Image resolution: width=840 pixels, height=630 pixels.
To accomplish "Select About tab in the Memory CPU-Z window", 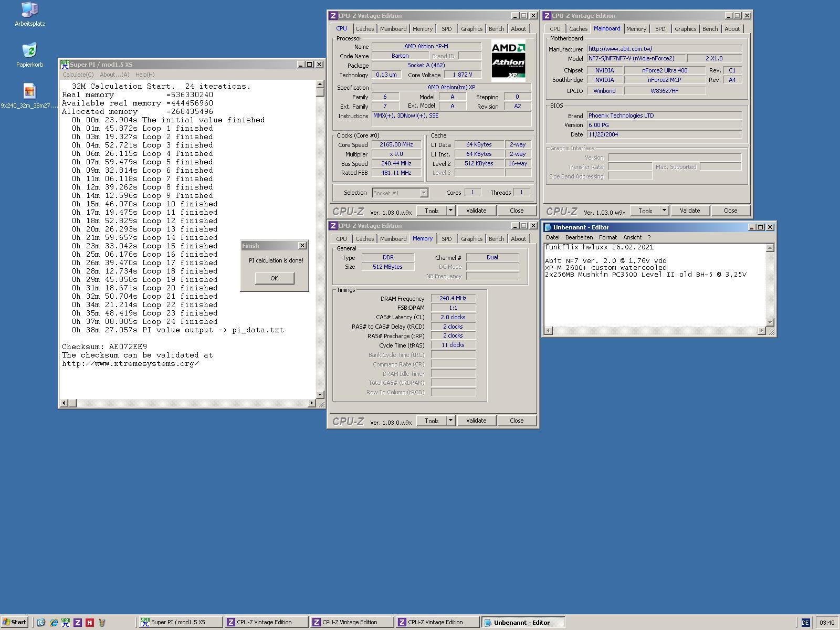I will click(518, 239).
